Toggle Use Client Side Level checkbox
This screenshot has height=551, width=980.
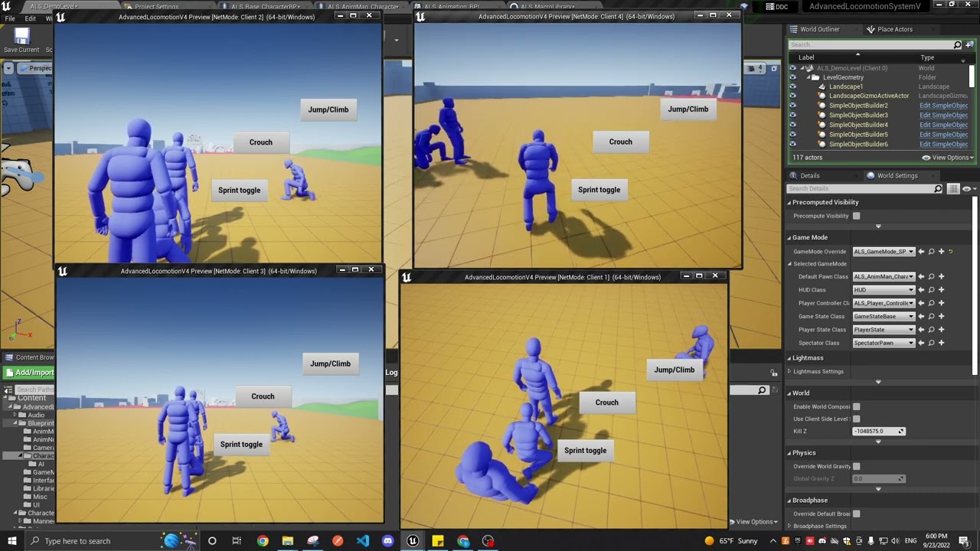(856, 419)
